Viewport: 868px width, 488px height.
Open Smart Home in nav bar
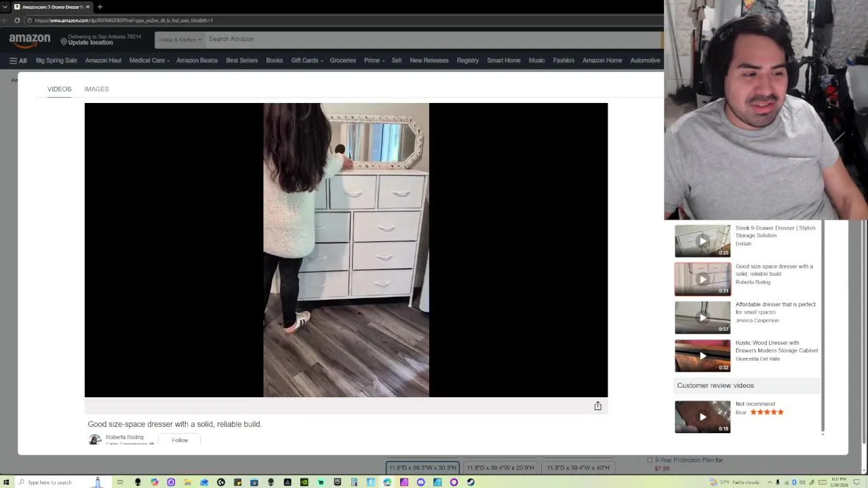tap(504, 60)
